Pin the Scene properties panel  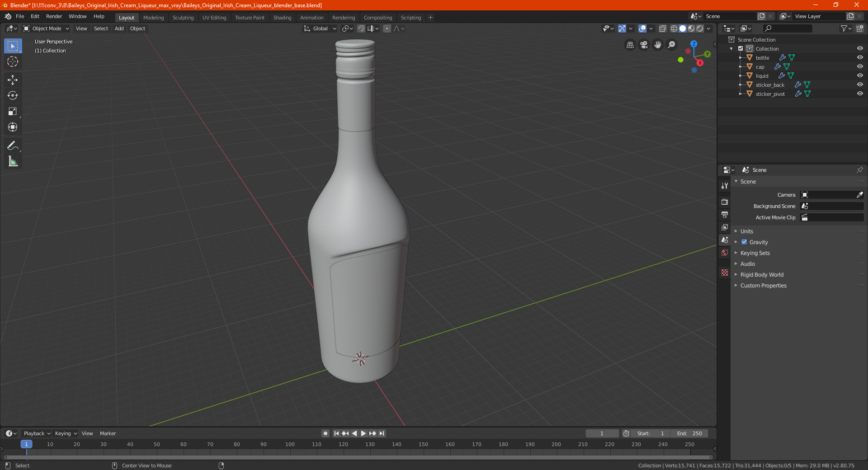[x=859, y=170]
